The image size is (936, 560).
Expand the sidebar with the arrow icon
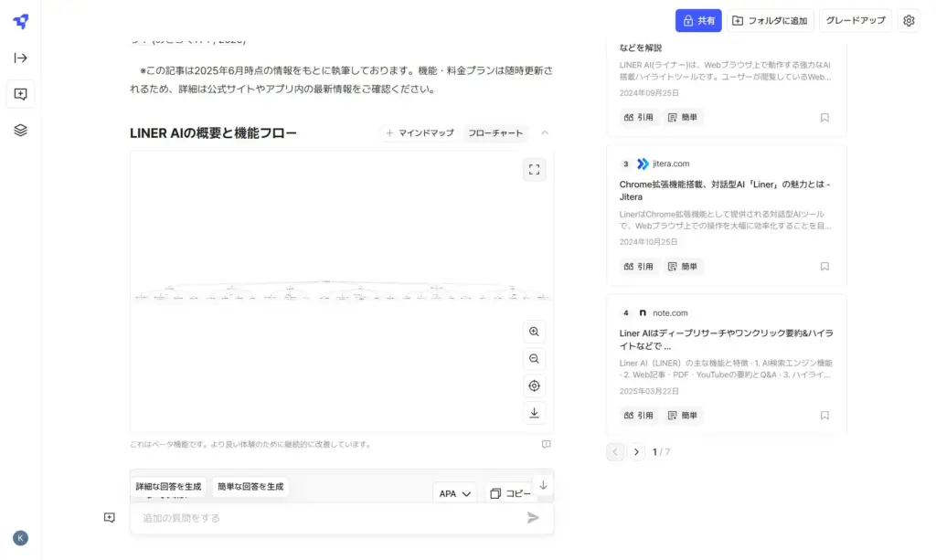point(20,58)
